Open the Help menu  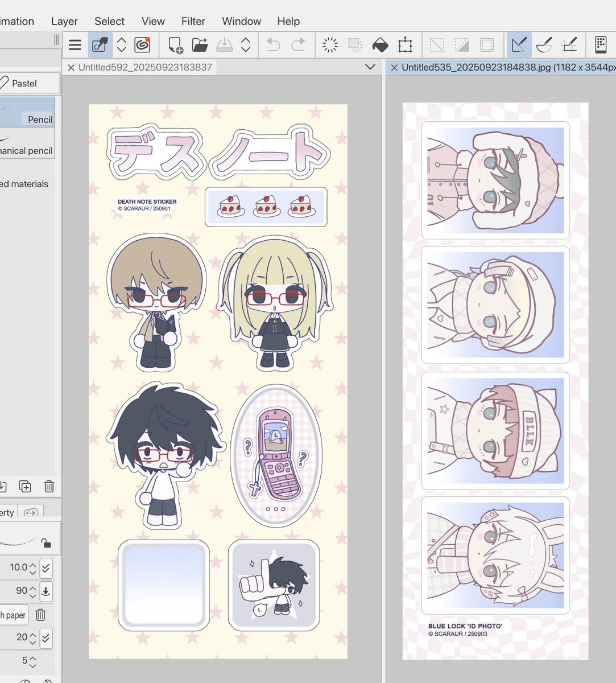tap(288, 21)
